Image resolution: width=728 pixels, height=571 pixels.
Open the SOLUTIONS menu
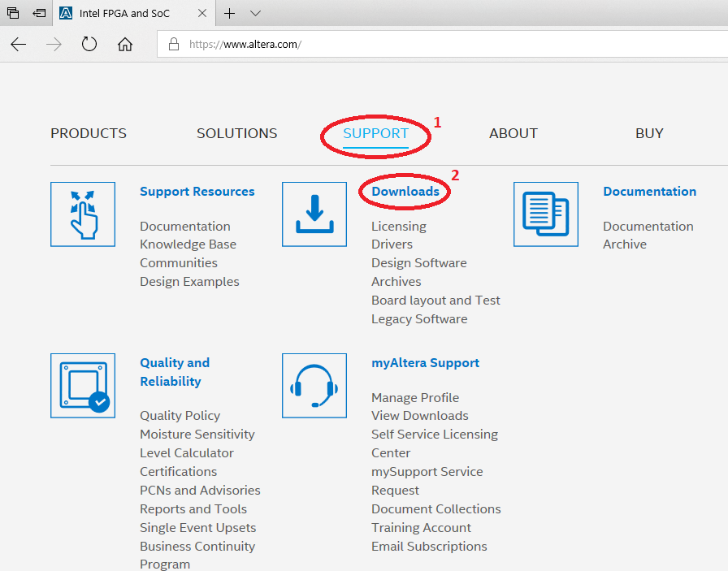(x=236, y=133)
